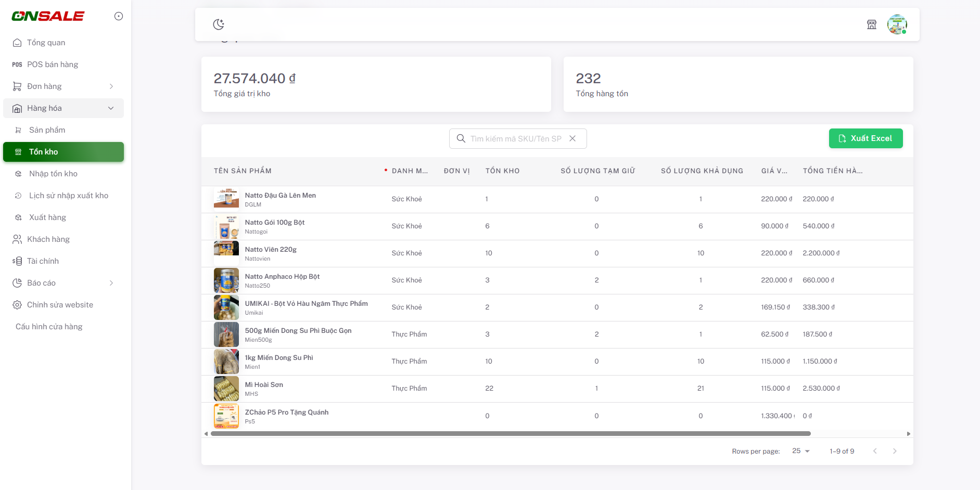Open the store icon in top bar

(x=872, y=24)
